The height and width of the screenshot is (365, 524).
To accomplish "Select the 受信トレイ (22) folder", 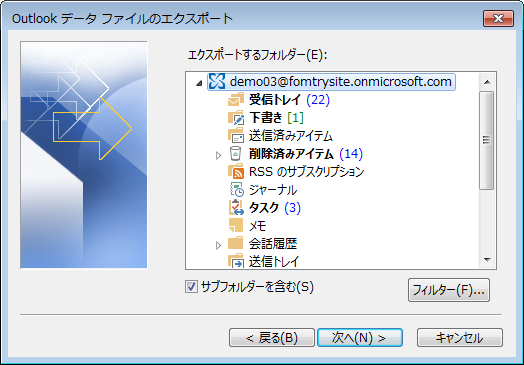I will click(289, 100).
